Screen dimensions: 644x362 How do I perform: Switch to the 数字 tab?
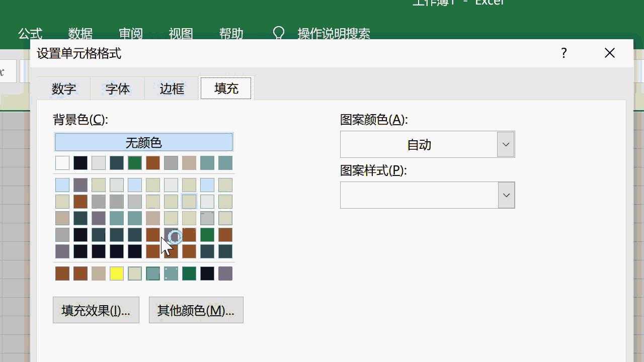(x=63, y=88)
